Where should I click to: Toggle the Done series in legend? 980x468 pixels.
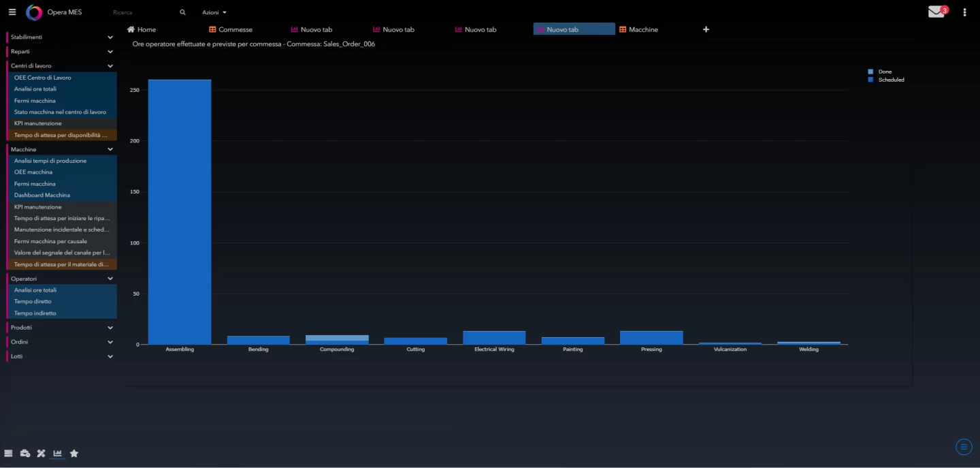(884, 72)
